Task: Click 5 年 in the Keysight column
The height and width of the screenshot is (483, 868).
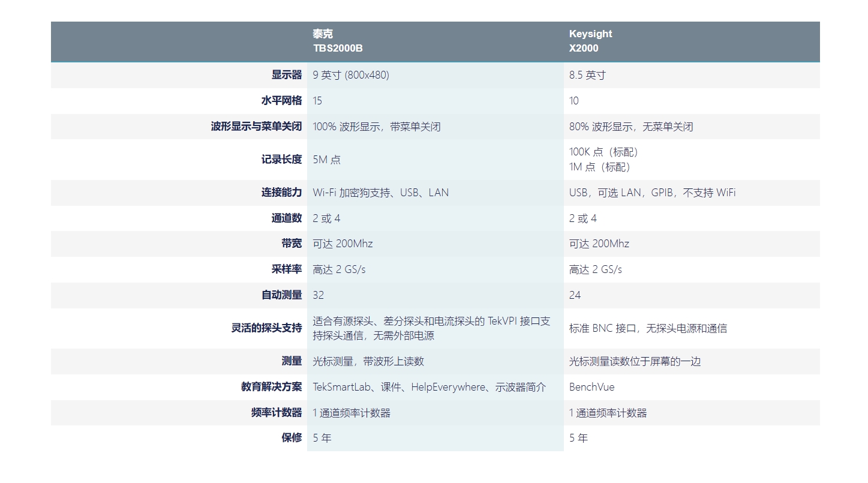Action: [x=579, y=438]
